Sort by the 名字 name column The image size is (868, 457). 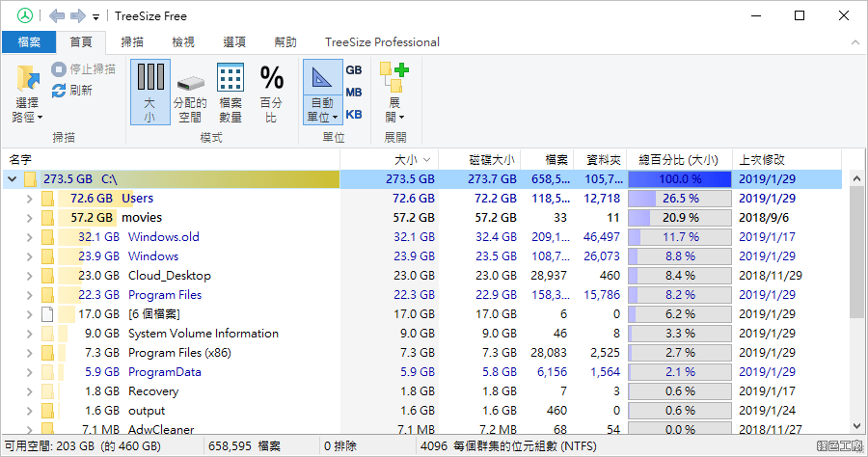[171, 160]
